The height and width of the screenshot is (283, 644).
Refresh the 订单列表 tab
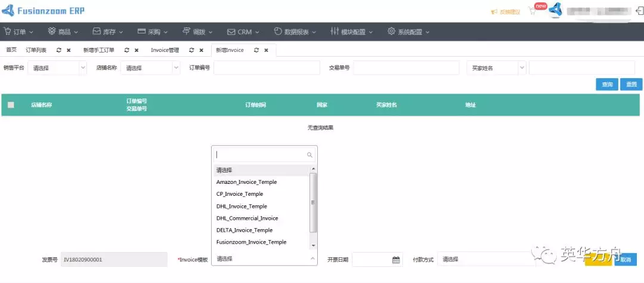coord(59,50)
